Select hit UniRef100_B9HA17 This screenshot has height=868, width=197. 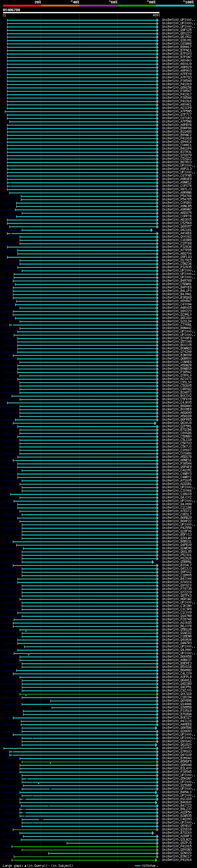tap(177, 47)
